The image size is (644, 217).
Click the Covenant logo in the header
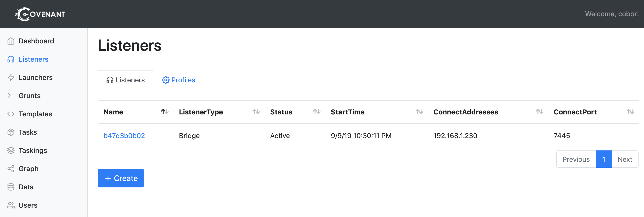tap(40, 14)
